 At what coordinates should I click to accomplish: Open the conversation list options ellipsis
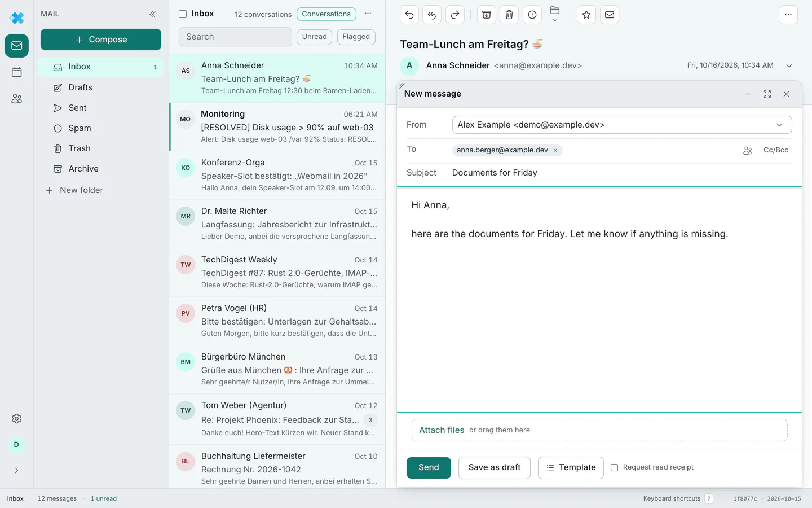368,14
